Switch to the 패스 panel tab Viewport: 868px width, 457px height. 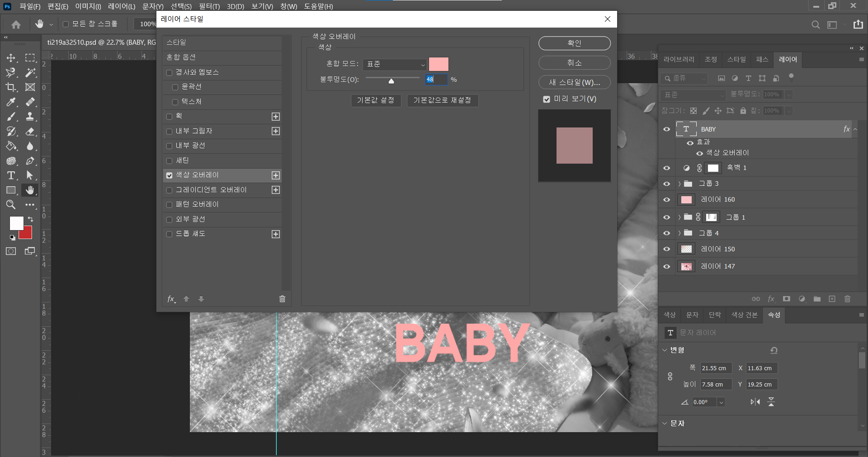762,59
